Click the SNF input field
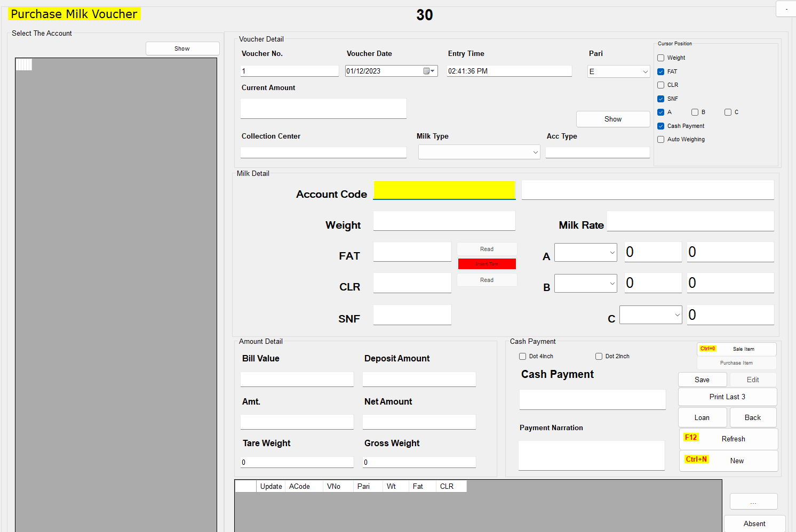 coord(412,315)
